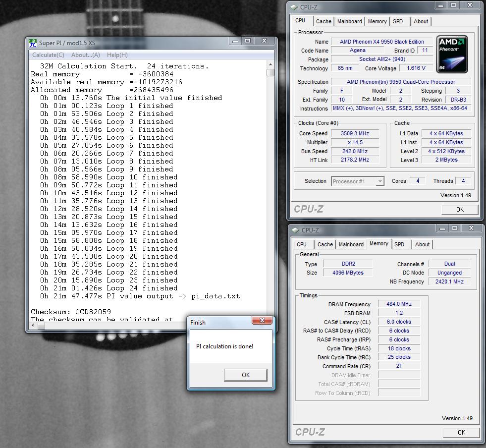The height and width of the screenshot is (448, 486).
Task: Close the Super PI window
Action: point(264,41)
